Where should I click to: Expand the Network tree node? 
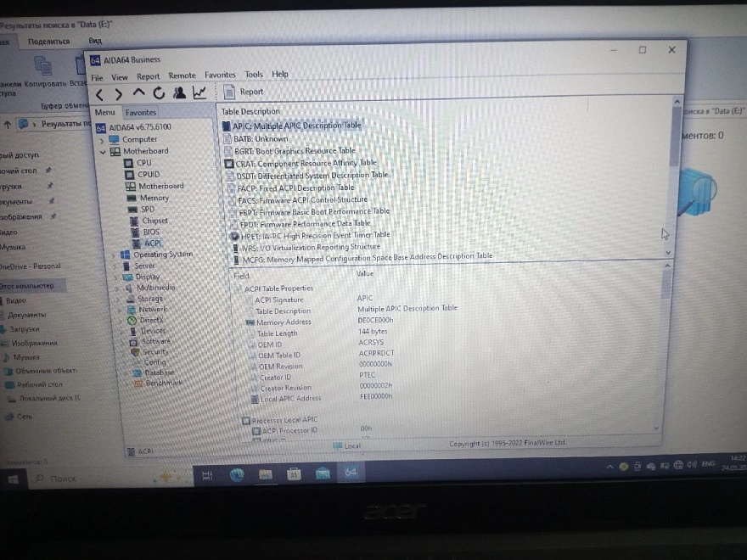119,310
